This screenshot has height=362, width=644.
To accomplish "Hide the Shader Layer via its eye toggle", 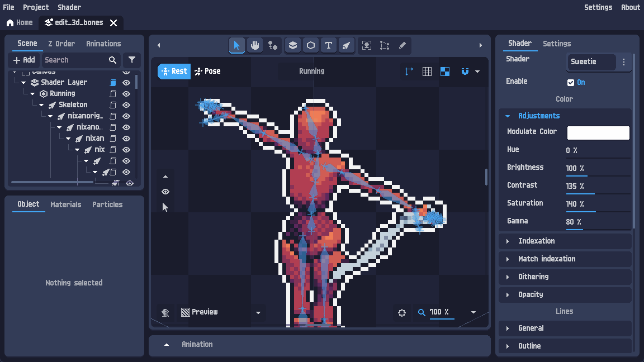I will [x=126, y=82].
